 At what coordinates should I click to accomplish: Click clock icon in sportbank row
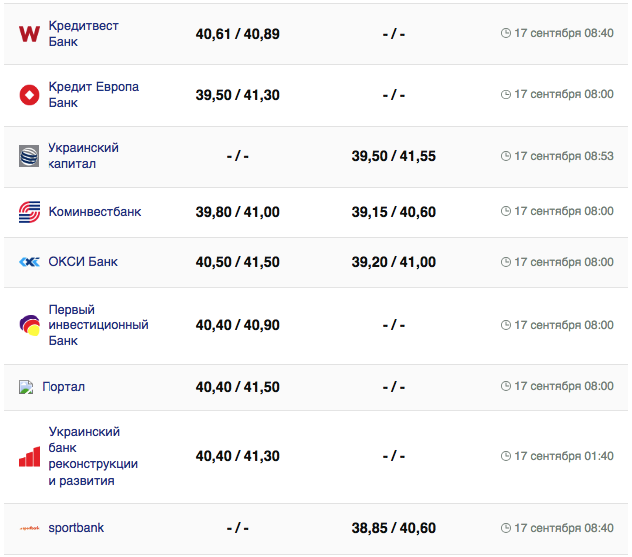point(506,528)
